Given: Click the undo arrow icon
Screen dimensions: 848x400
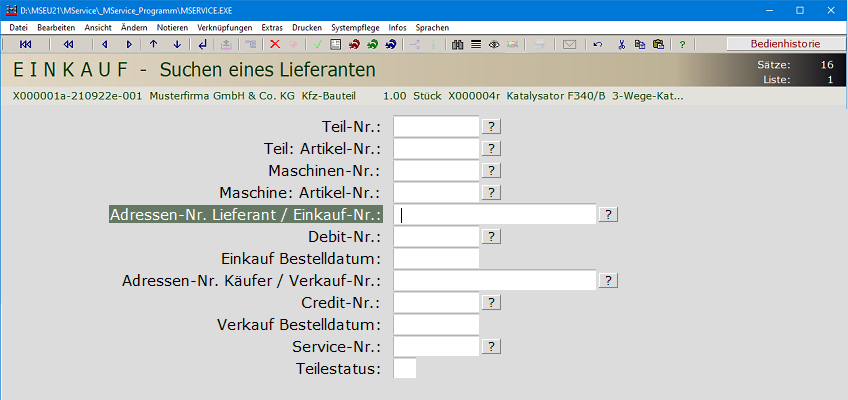Looking at the screenshot, I should tap(598, 44).
